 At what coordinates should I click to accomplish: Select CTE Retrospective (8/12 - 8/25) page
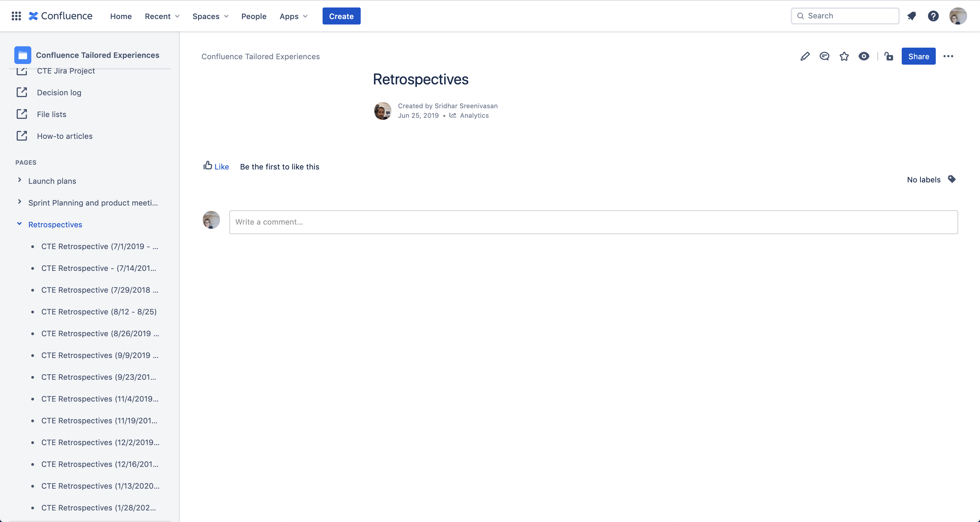point(99,312)
